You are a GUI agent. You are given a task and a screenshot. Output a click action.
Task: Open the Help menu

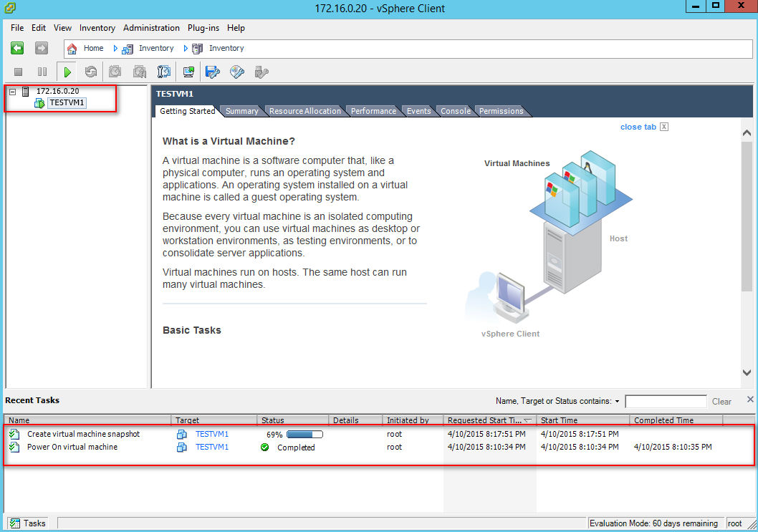pos(236,28)
